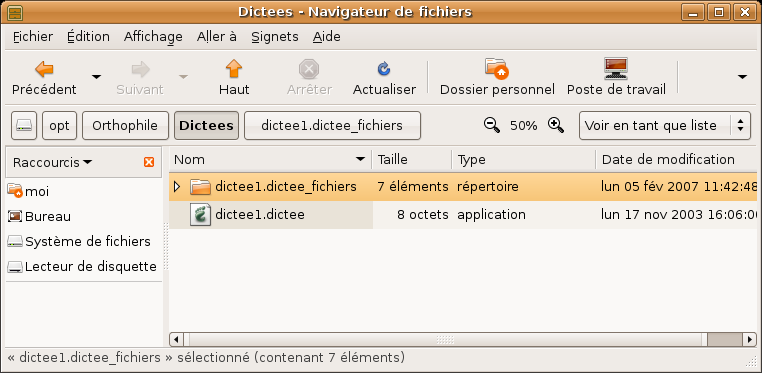Open the moi home shortcut
Viewport: 762px width, 373px height.
tap(29, 191)
